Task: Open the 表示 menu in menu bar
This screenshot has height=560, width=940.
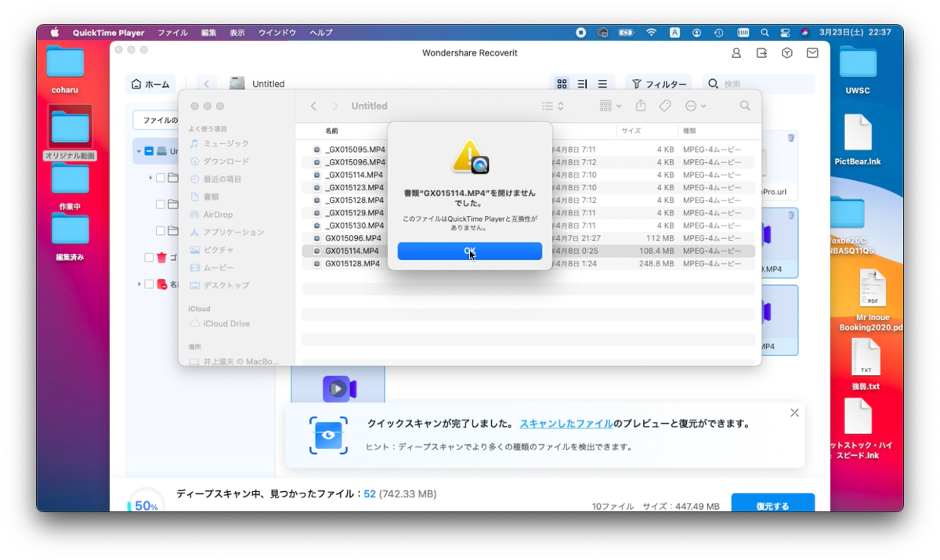Action: click(x=237, y=33)
